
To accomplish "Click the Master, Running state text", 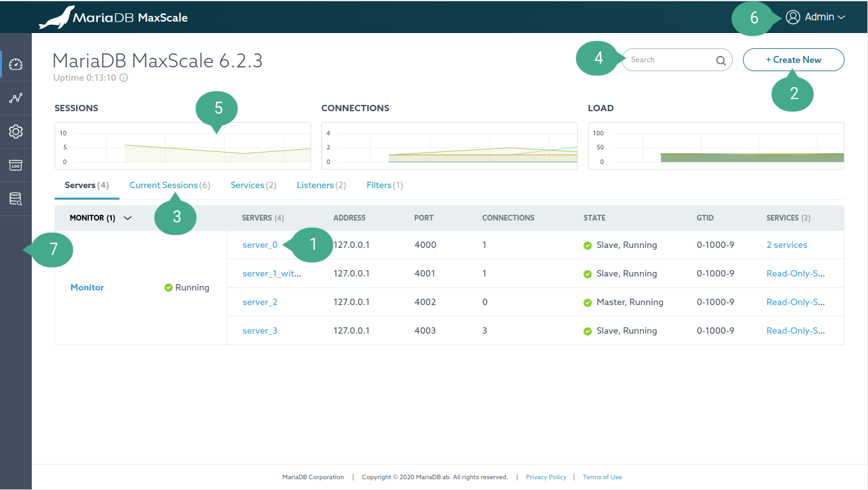I will point(630,302).
